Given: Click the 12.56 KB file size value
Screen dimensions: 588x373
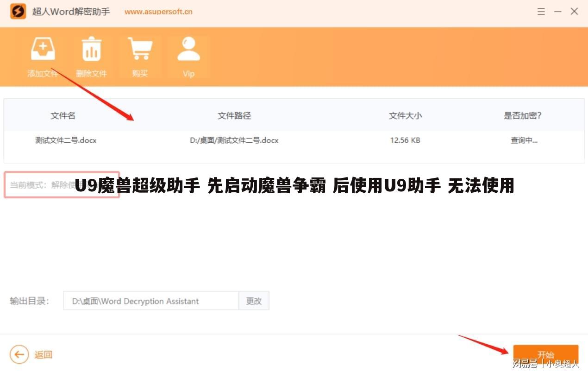Looking at the screenshot, I should click(405, 140).
